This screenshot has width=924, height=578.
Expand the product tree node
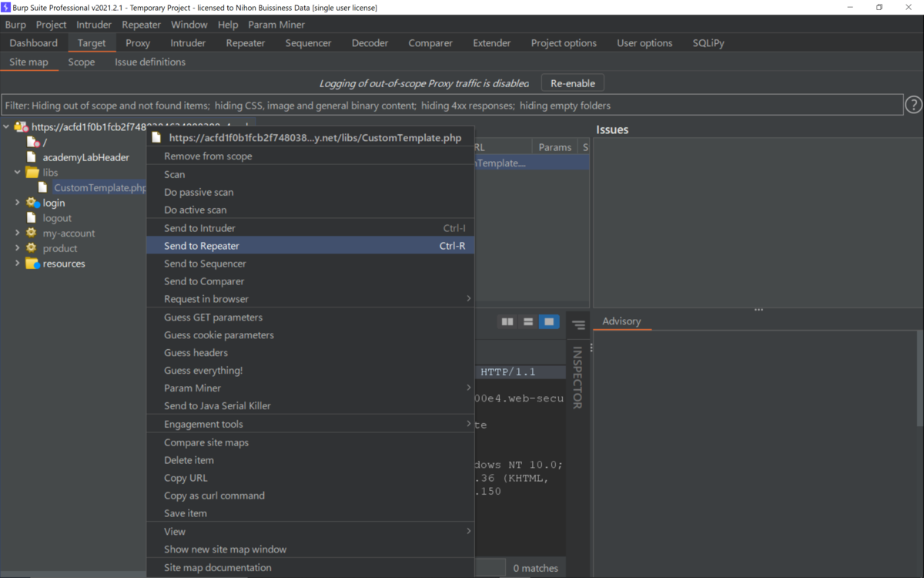point(18,248)
